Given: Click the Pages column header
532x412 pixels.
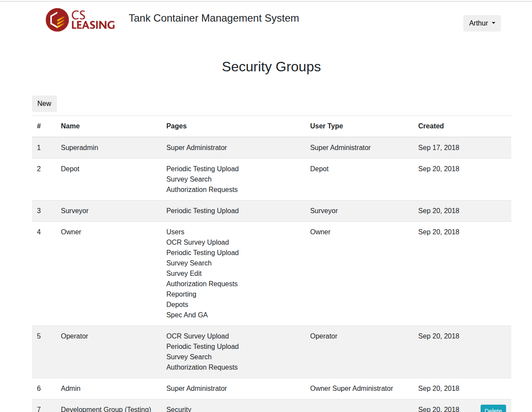Looking at the screenshot, I should [177, 126].
